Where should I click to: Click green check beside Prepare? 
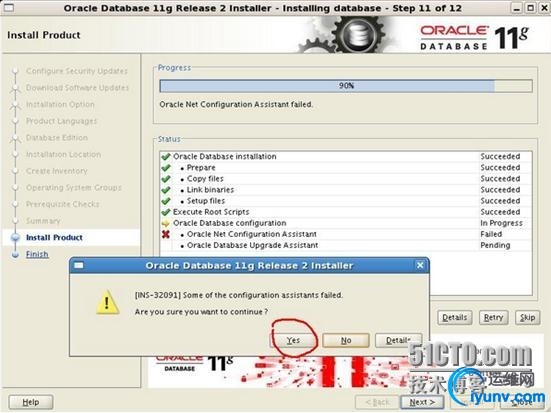166,168
